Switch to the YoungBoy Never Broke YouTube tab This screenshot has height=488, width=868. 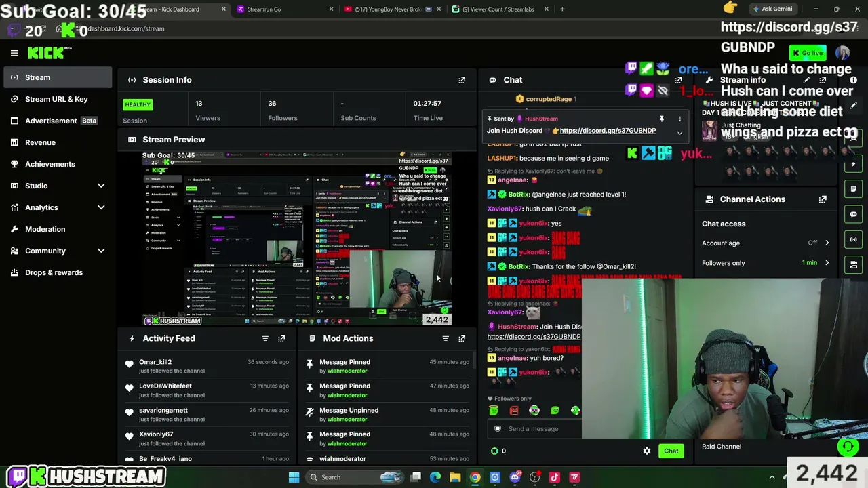(x=391, y=9)
